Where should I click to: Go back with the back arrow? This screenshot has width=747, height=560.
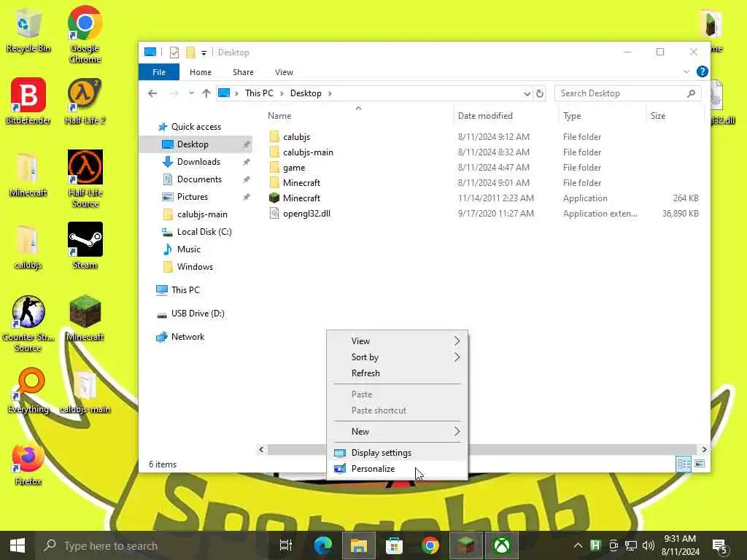click(152, 93)
